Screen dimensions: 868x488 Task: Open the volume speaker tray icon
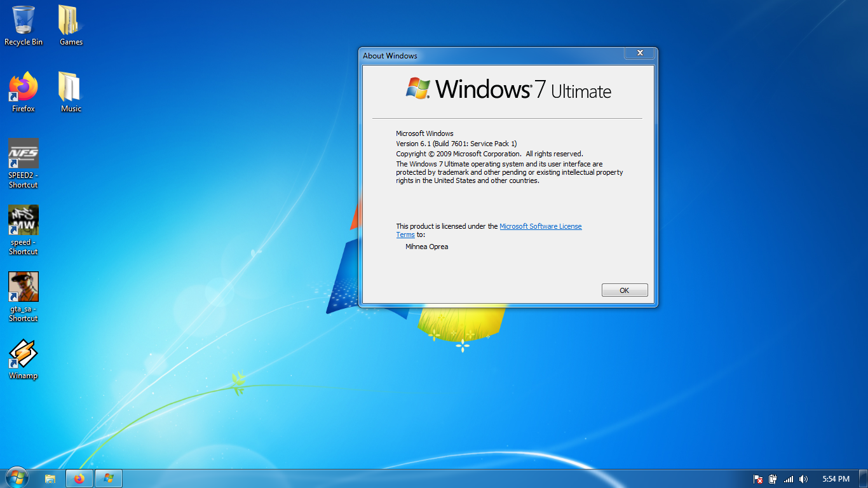point(804,479)
